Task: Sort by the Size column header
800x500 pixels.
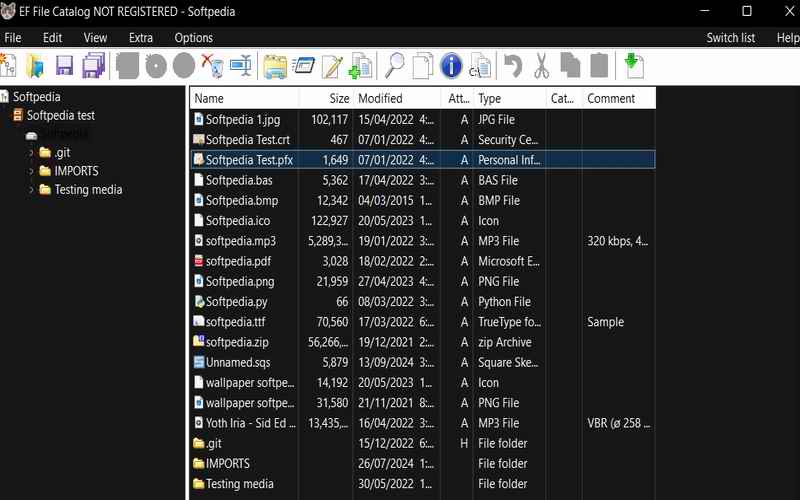Action: tap(326, 98)
